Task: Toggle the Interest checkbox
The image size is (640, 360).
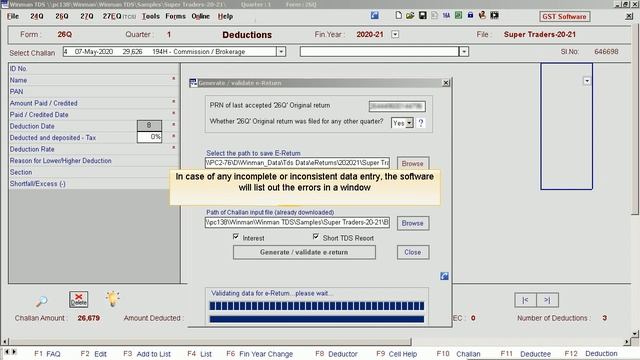Action: (x=236, y=236)
